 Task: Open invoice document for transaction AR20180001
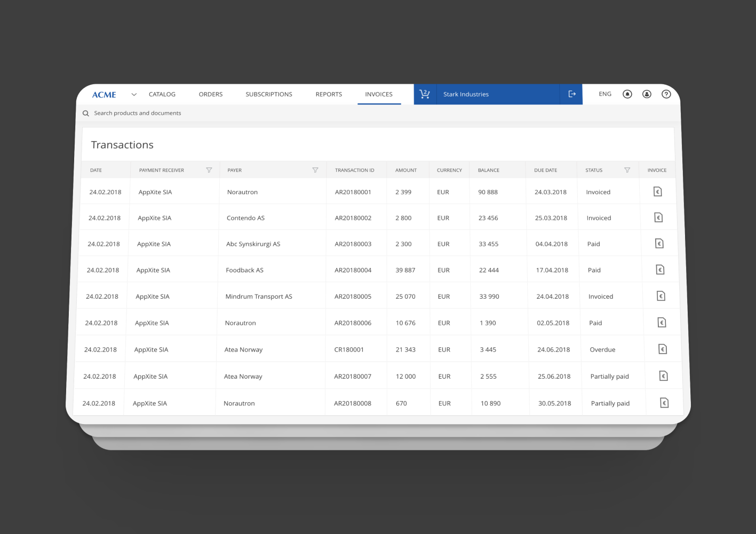point(658,192)
